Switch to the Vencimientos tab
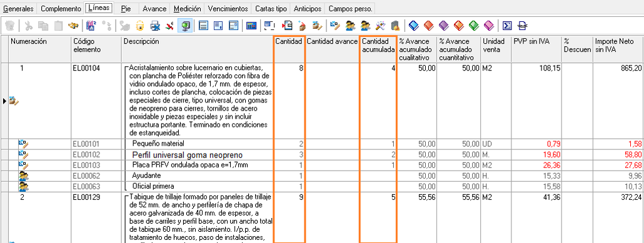The image size is (644, 243). pyautogui.click(x=228, y=8)
